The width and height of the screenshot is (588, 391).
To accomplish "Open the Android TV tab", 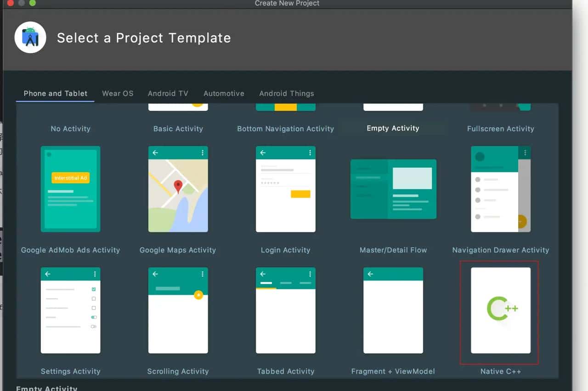I will pyautogui.click(x=168, y=93).
